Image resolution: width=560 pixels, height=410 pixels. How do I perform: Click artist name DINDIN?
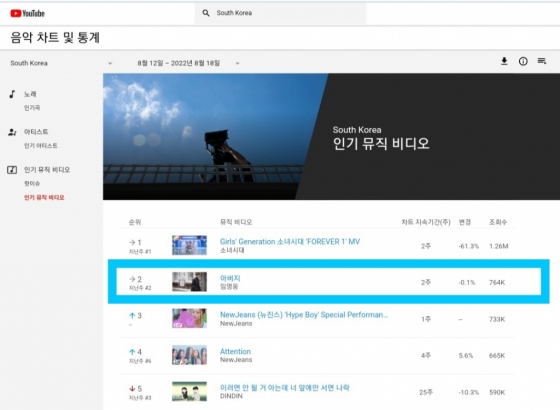231,396
